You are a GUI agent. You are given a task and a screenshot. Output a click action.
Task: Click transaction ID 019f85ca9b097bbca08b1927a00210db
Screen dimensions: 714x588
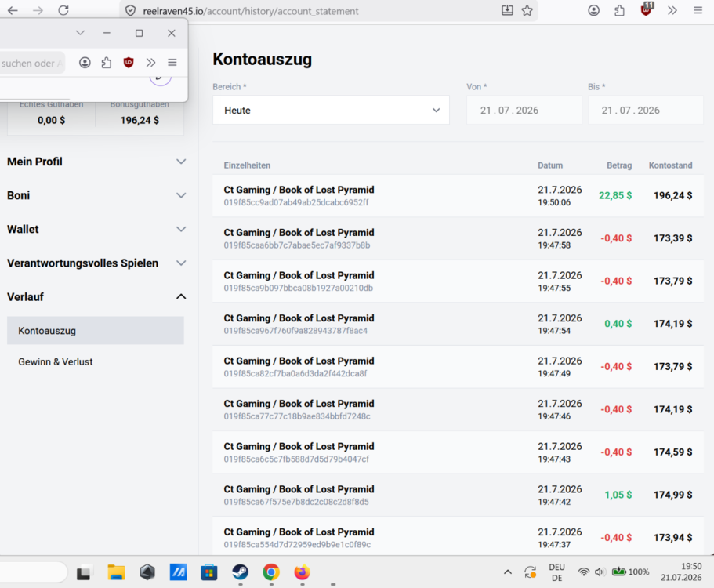tap(299, 288)
